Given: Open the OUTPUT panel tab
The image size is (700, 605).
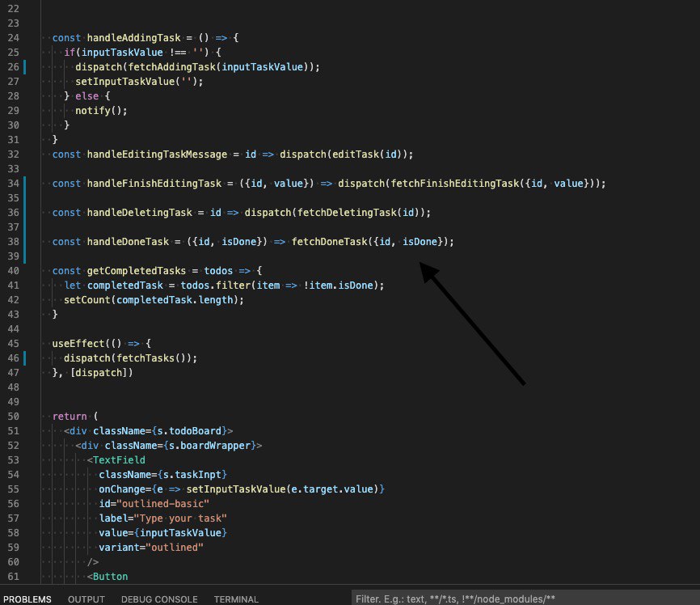Looking at the screenshot, I should click(86, 599).
